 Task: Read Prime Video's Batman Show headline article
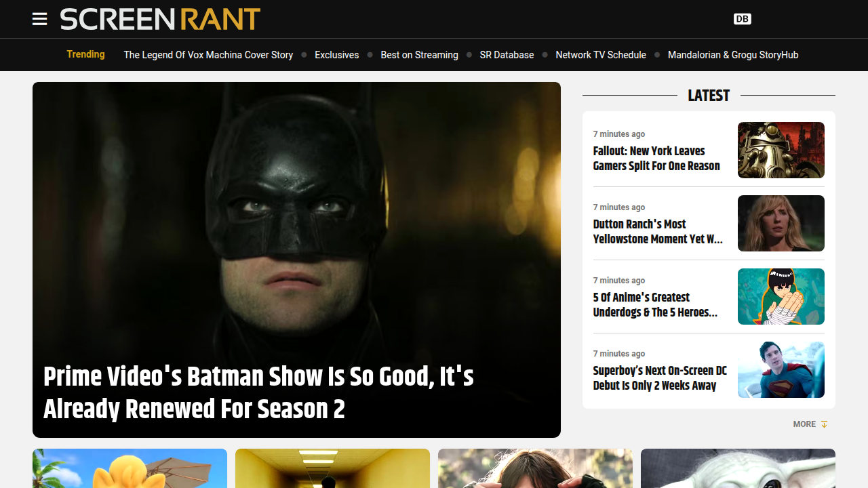258,393
